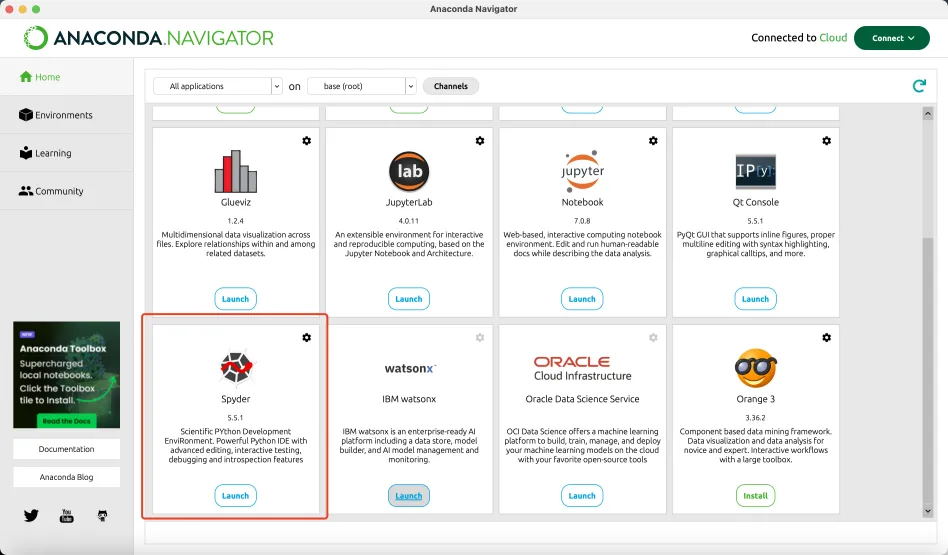Click the Glueviz version 1.2.4 text
This screenshot has height=555, width=948.
pos(236,221)
